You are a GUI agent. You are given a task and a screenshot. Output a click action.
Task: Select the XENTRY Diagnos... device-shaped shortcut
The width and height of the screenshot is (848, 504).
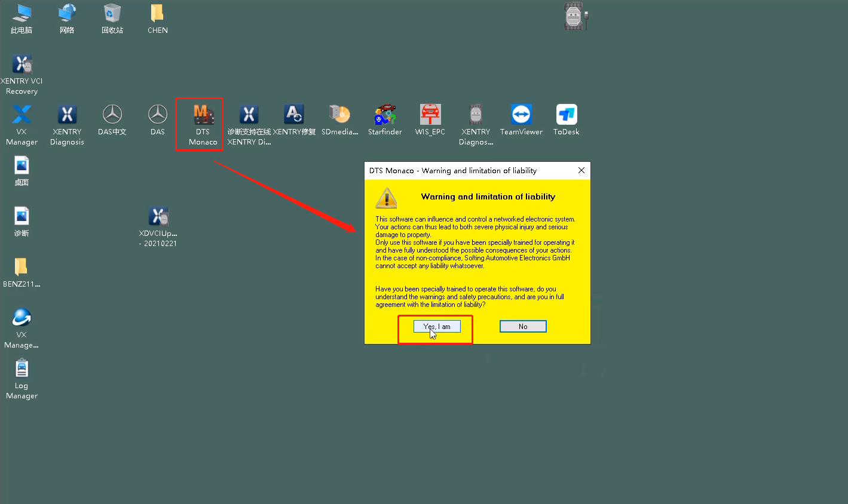[x=476, y=125]
